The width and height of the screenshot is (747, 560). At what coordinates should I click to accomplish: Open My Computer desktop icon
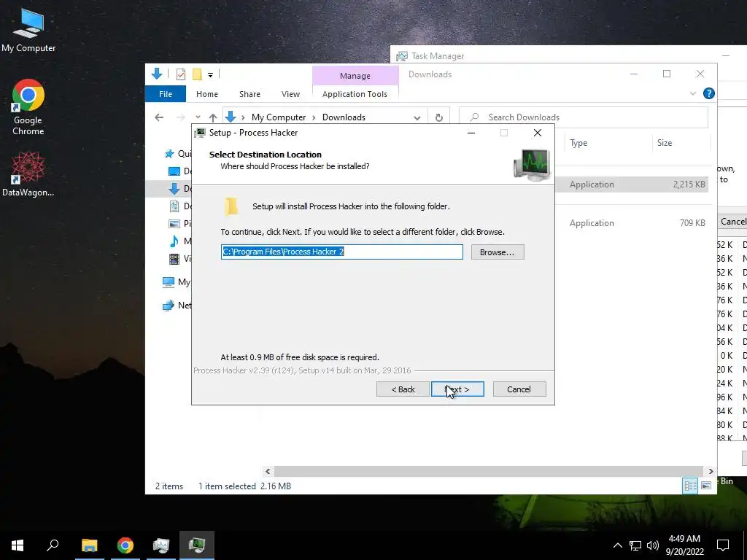(28, 31)
